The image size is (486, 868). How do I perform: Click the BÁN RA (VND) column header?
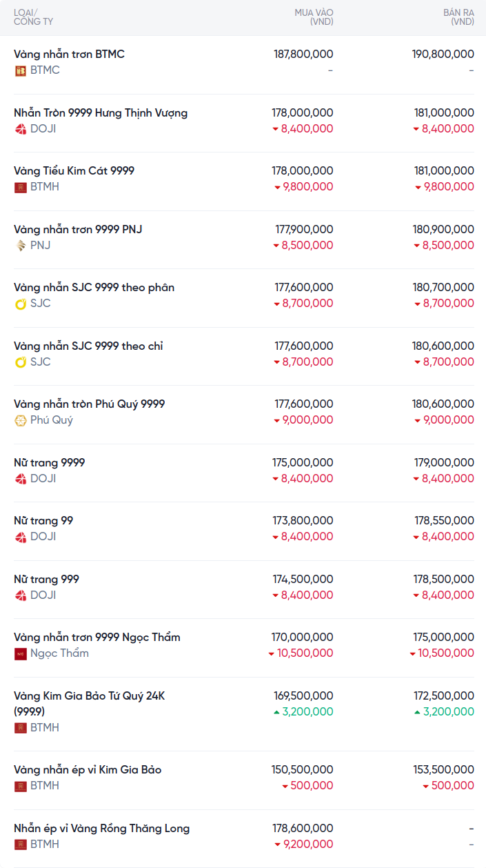(458, 17)
